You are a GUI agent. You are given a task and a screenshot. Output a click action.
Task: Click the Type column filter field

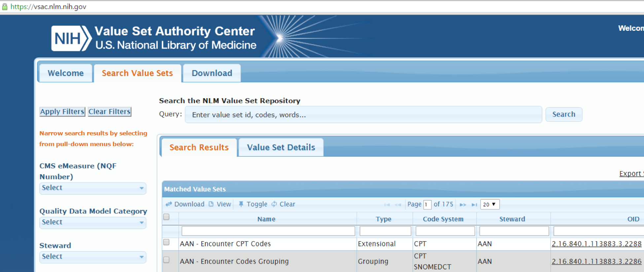tap(385, 231)
